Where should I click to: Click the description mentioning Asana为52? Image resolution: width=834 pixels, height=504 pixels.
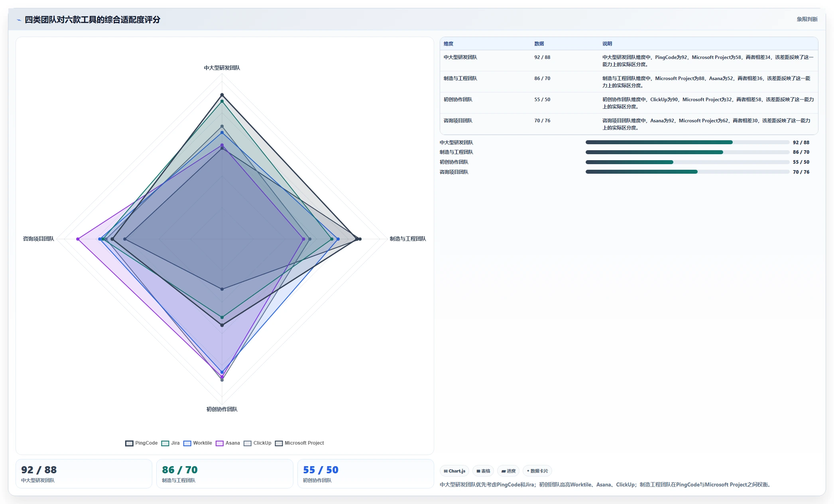tap(706, 82)
